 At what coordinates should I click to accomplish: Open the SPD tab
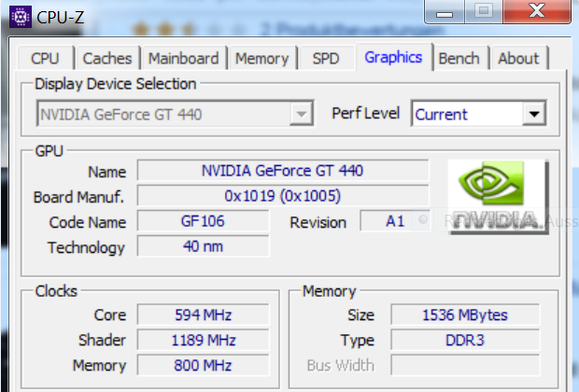click(x=326, y=58)
